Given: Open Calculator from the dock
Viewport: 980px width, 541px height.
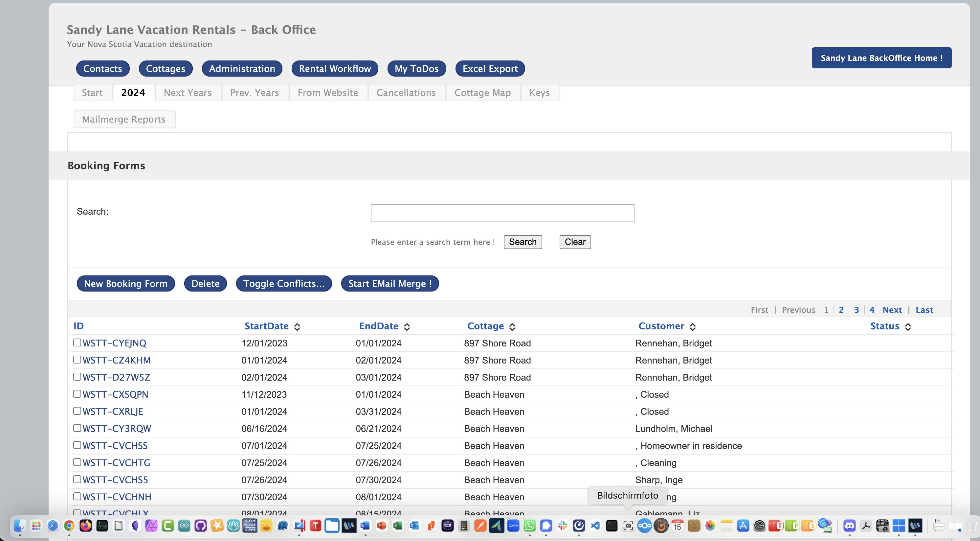Looking at the screenshot, I should [x=464, y=526].
